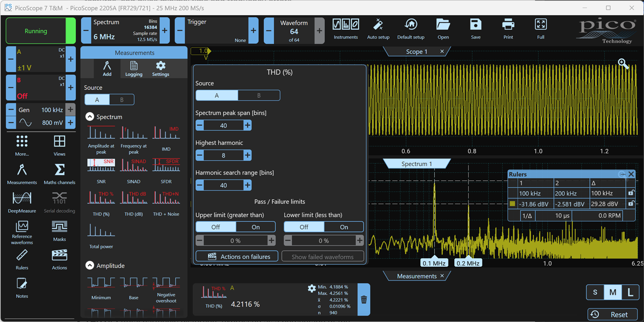Switch to the Logging tab
The image size is (644, 322).
pyautogui.click(x=134, y=68)
